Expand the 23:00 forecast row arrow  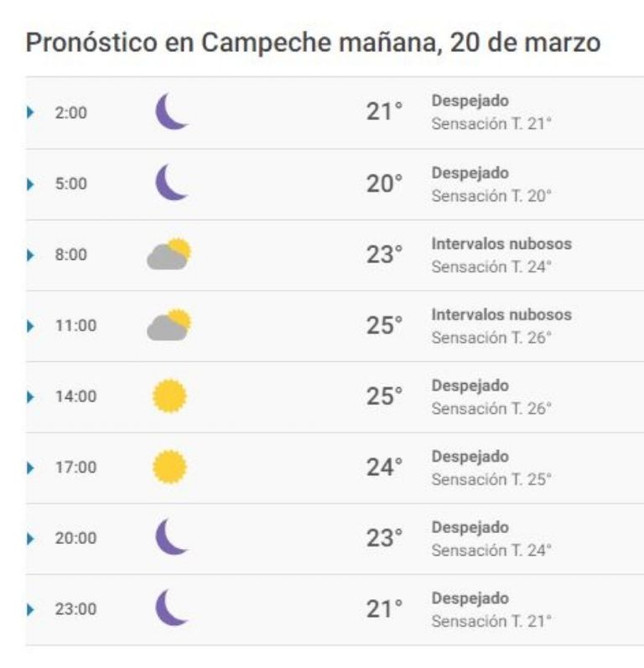click(30, 609)
